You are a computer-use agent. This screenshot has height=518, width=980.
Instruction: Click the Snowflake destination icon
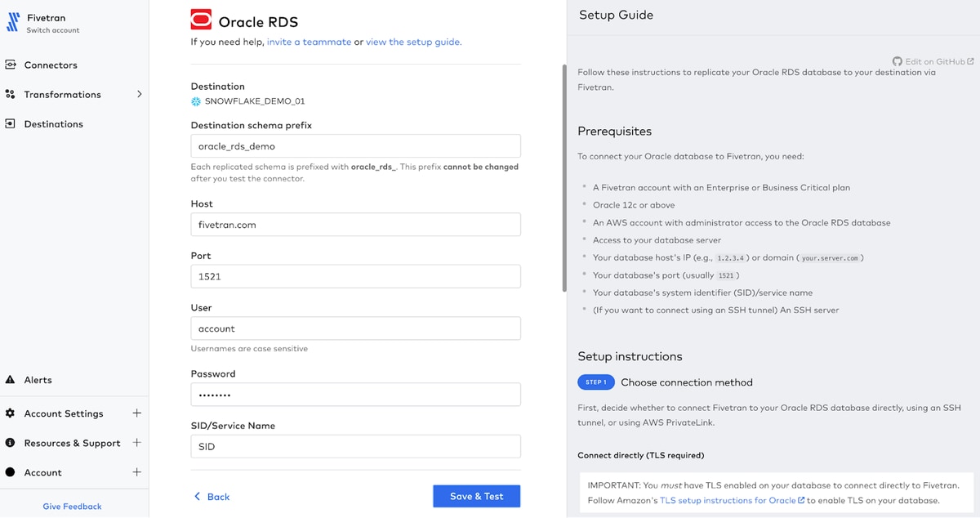(196, 102)
